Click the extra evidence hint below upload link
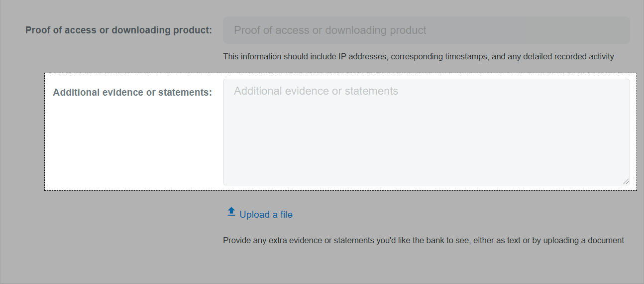Viewport: 644px width, 284px height. [x=424, y=240]
